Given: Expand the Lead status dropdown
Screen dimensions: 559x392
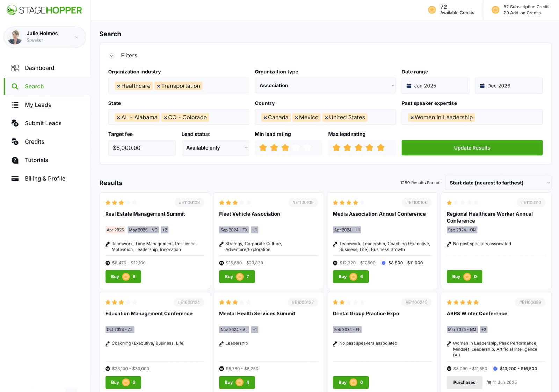Looking at the screenshot, I should coord(215,148).
